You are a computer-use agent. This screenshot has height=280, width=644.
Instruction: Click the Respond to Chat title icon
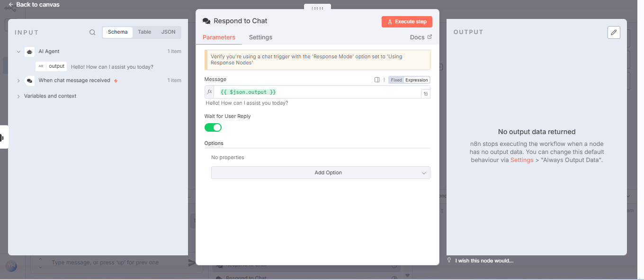point(206,21)
